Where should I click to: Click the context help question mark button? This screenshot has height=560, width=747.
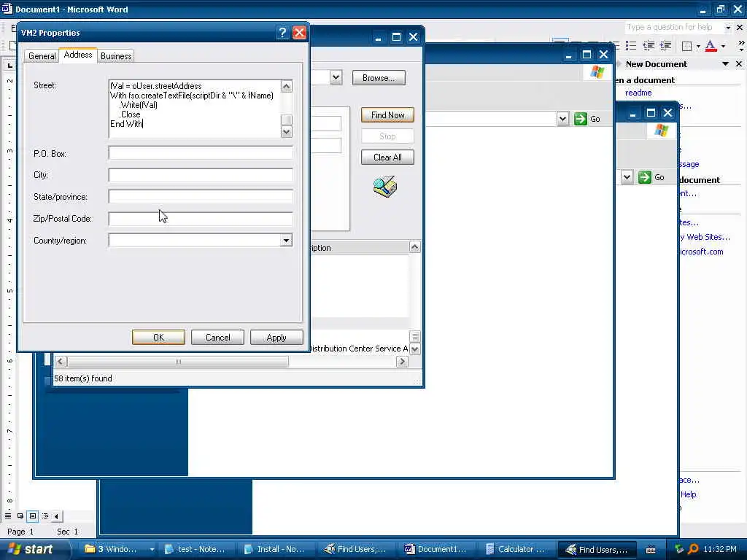[x=282, y=32]
